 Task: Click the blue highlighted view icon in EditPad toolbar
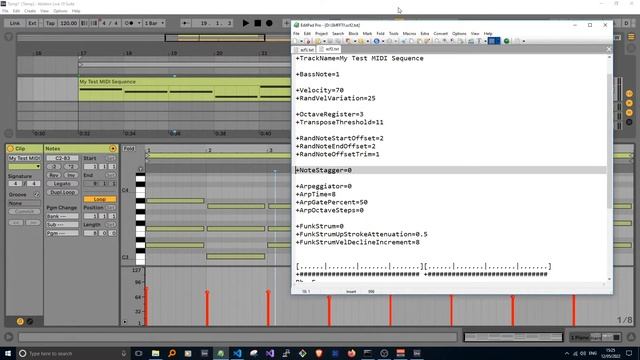pos(494,41)
